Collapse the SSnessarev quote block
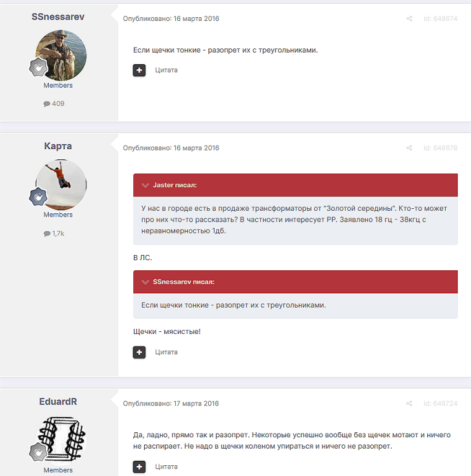 (145, 282)
